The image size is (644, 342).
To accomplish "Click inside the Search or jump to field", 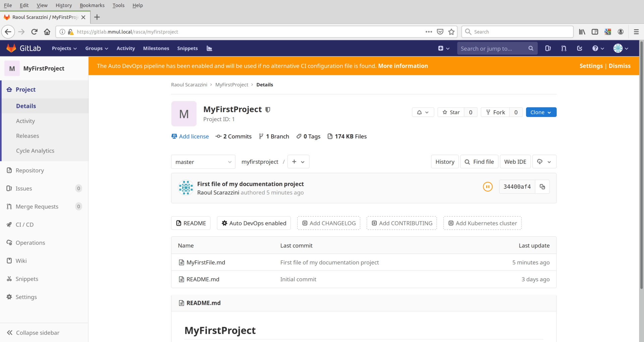I will (x=490, y=48).
